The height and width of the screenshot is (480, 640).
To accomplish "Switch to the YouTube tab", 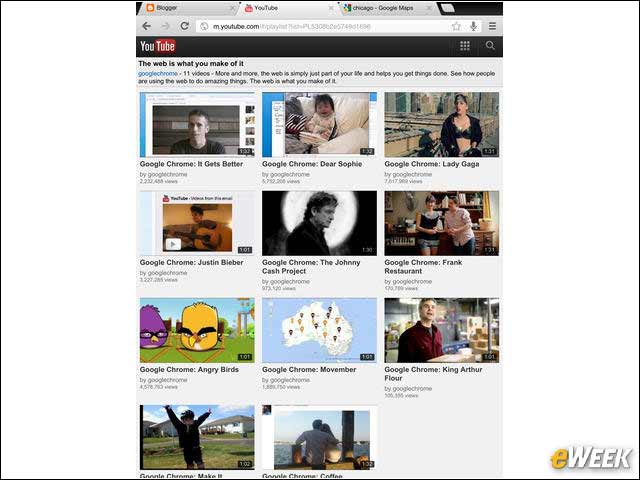I will (x=288, y=8).
